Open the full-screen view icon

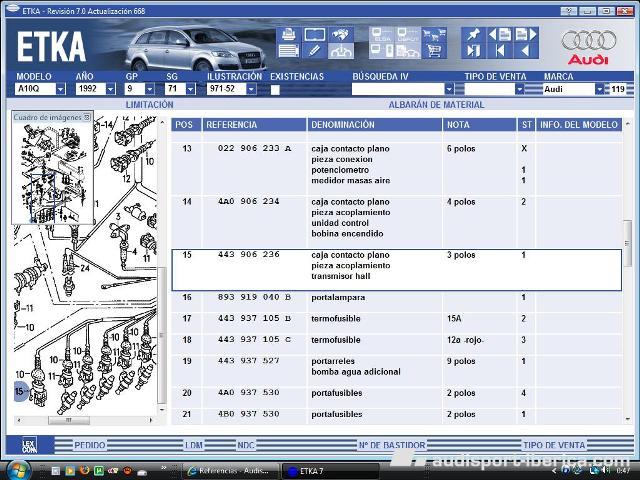coord(314,35)
